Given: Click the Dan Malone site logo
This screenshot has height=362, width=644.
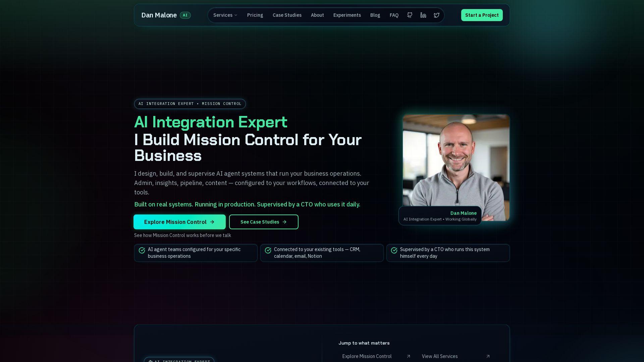Looking at the screenshot, I should click(159, 15).
